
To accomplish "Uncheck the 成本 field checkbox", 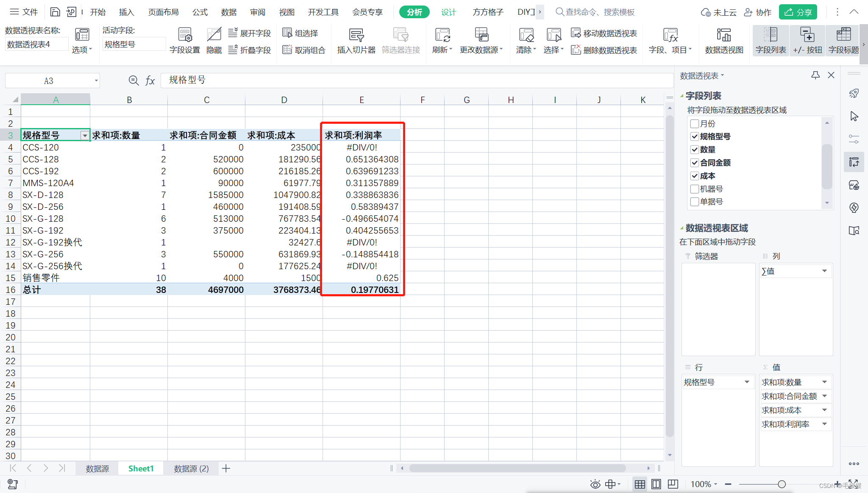I will pyautogui.click(x=695, y=176).
